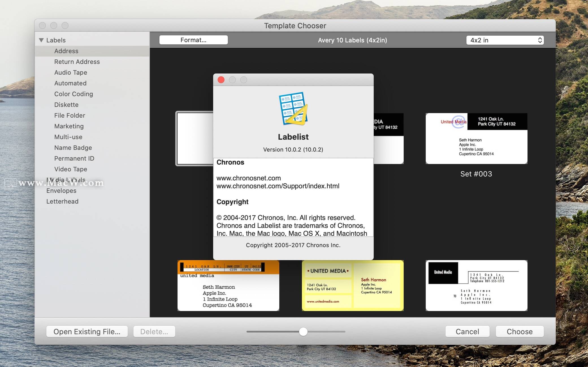
Task: Select Permanent ID category
Action: point(74,158)
